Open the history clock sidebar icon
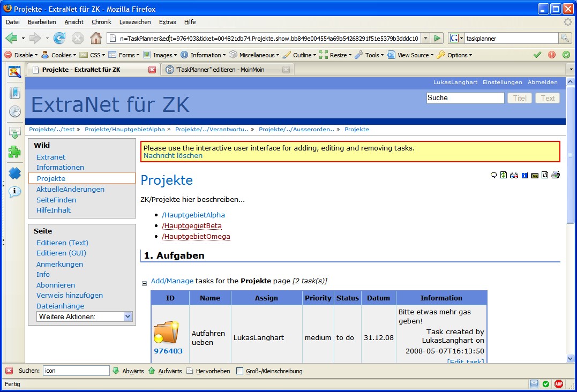Viewport: 577px width, 392px height. click(x=15, y=112)
